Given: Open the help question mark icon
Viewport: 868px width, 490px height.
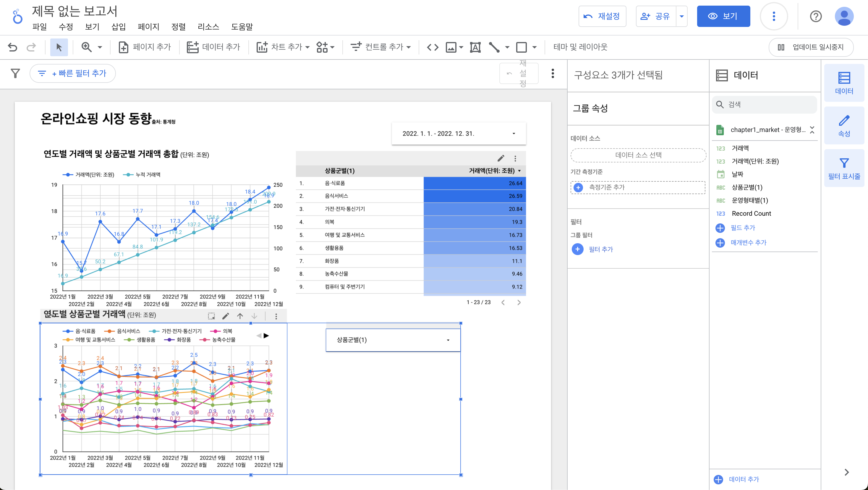Looking at the screenshot, I should tap(815, 16).
